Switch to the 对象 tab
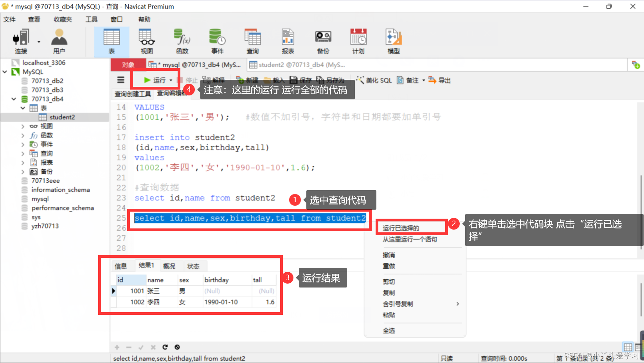 tap(128, 65)
